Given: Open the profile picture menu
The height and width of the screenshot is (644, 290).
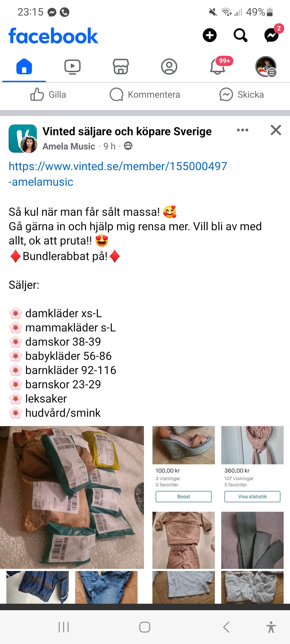Looking at the screenshot, I should point(266,67).
